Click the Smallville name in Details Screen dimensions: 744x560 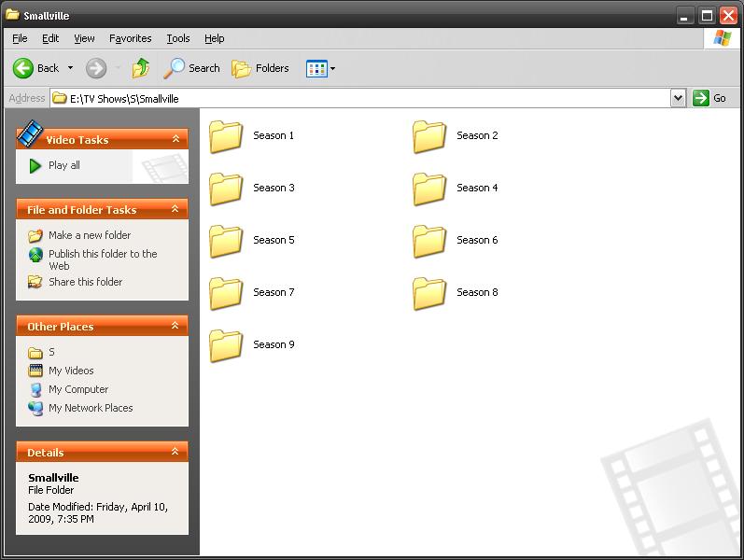click(x=53, y=478)
